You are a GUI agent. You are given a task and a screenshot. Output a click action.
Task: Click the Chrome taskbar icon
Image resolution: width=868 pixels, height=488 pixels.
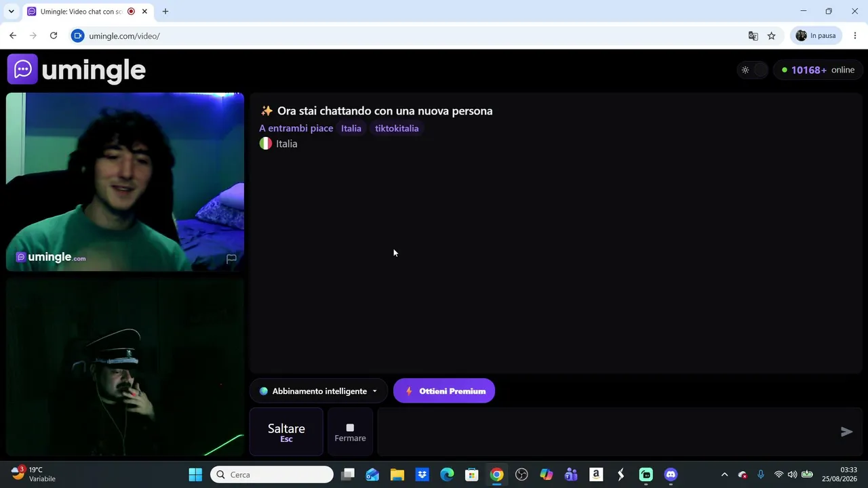click(x=496, y=474)
